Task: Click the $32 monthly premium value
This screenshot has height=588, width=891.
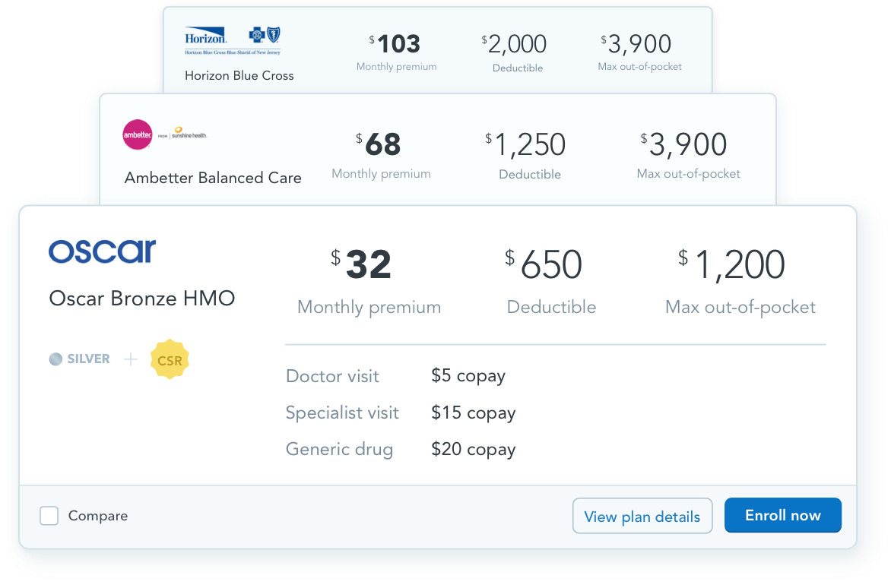Action: click(x=365, y=264)
